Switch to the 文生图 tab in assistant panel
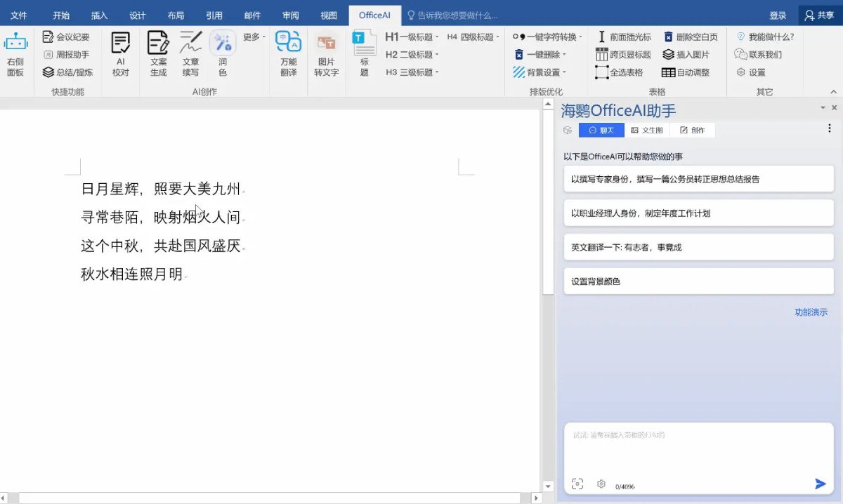 (x=646, y=130)
